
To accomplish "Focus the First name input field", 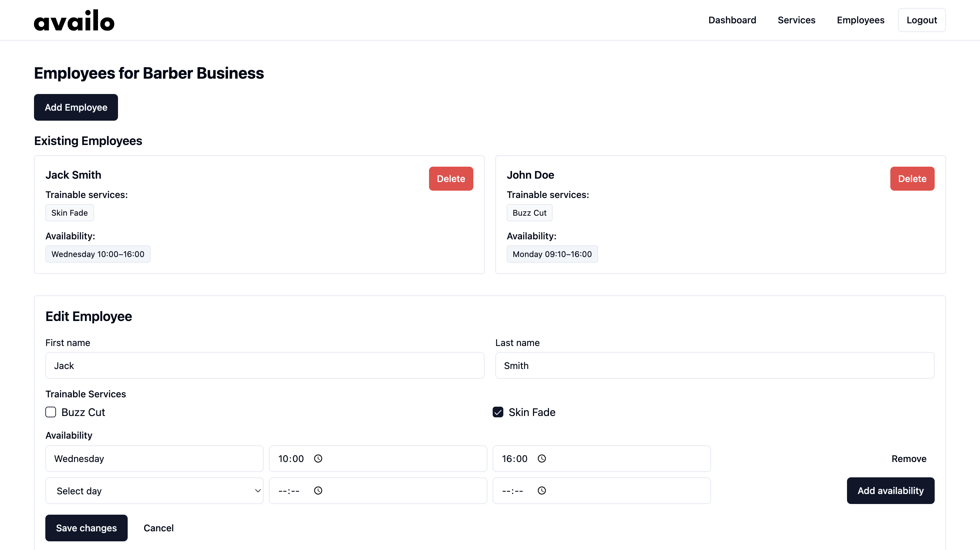I will click(264, 365).
